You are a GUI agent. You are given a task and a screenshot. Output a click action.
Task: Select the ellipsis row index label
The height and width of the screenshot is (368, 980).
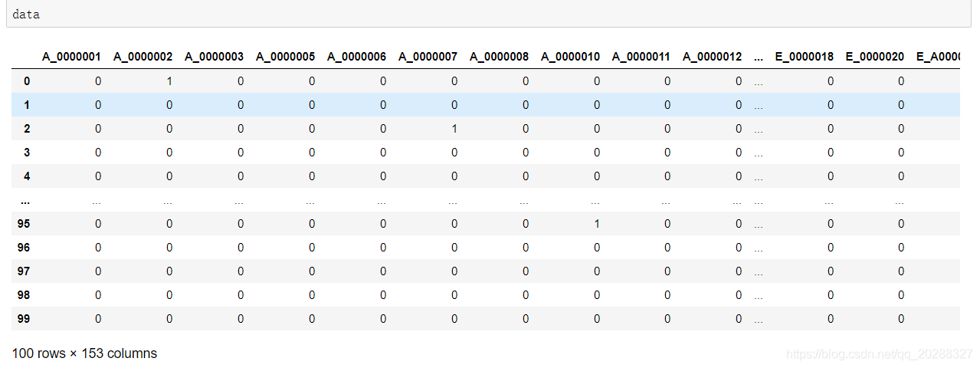(x=25, y=200)
